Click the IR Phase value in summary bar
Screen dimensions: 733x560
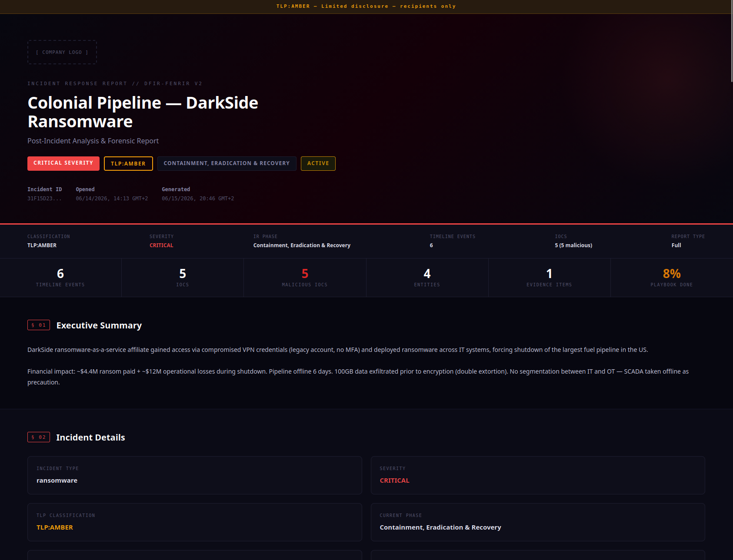pyautogui.click(x=302, y=245)
